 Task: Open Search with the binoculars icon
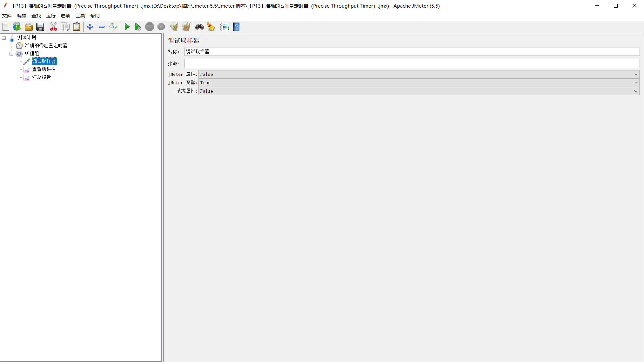tap(200, 27)
